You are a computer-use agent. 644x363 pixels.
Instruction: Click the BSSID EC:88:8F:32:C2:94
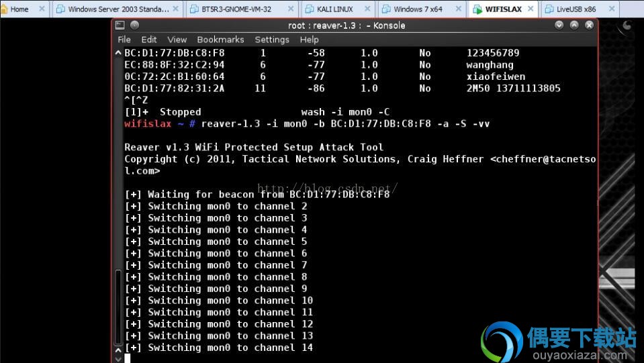click(x=175, y=65)
